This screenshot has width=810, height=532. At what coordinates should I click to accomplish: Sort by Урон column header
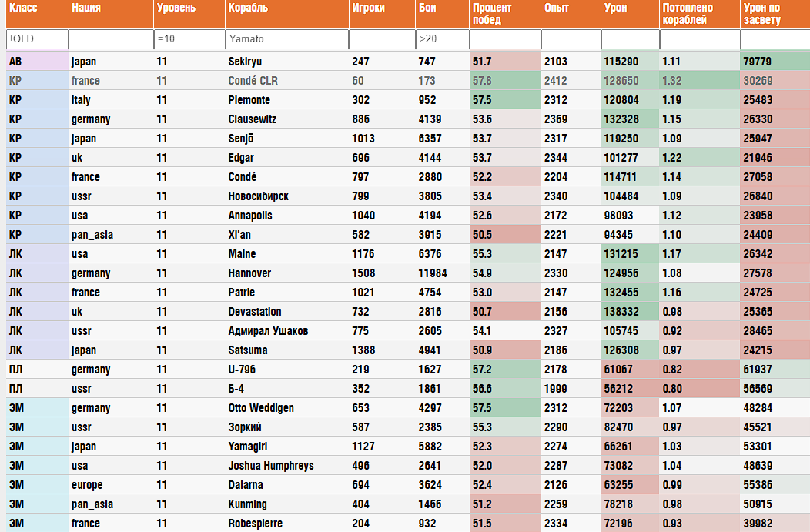616,8
